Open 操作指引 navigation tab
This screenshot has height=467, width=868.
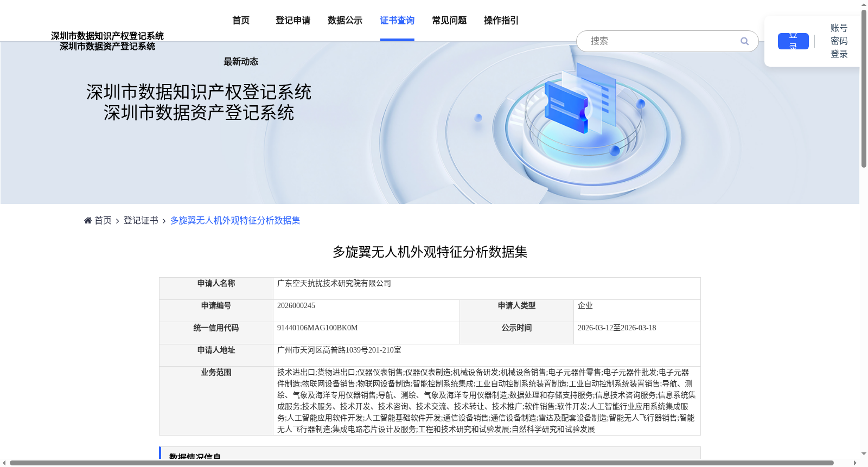501,21
